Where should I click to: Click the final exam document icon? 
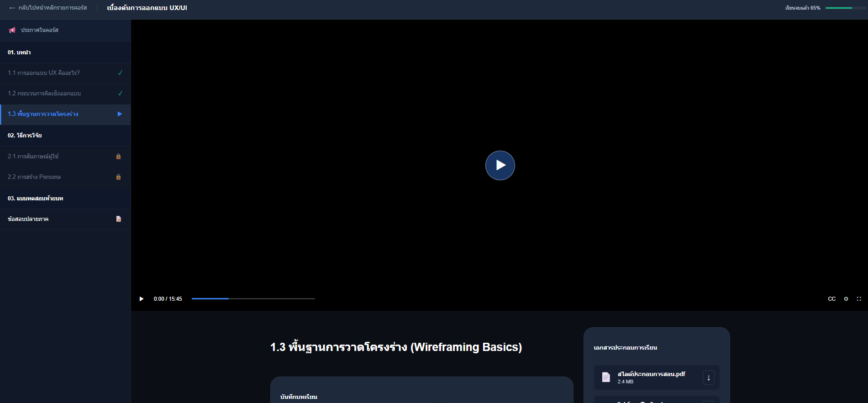[x=118, y=219]
